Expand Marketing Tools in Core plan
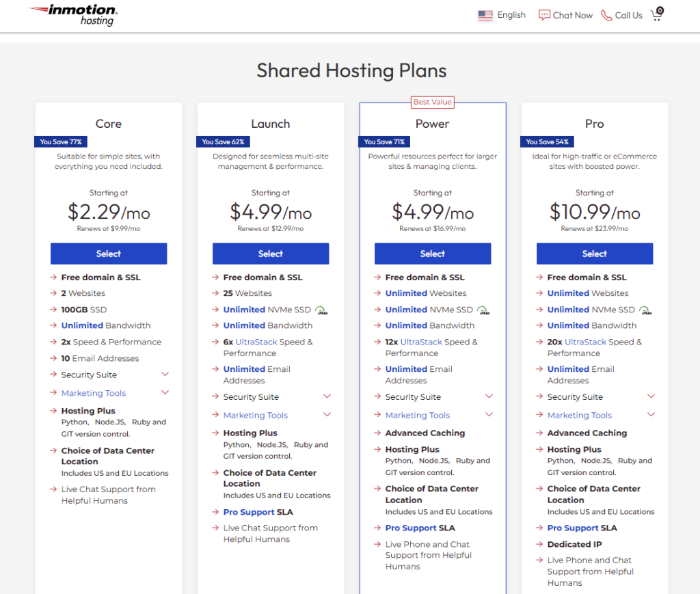Screen dimensions: 700x594 (165, 392)
